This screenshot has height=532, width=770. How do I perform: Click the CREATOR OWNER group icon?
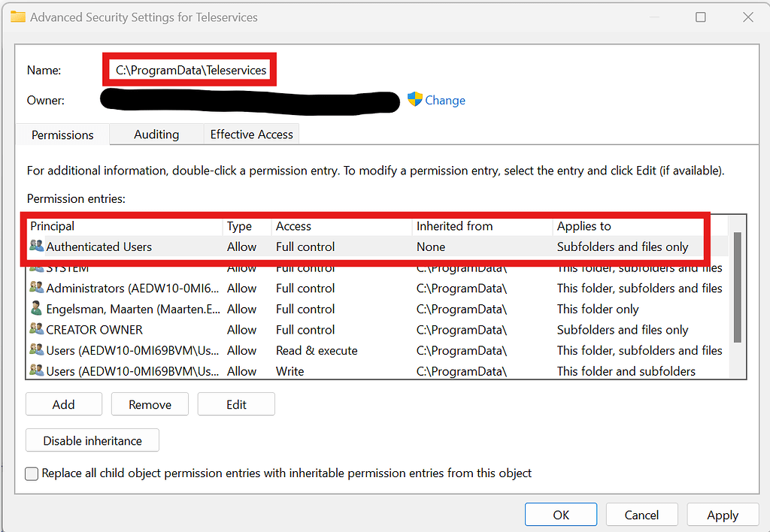pyautogui.click(x=36, y=329)
